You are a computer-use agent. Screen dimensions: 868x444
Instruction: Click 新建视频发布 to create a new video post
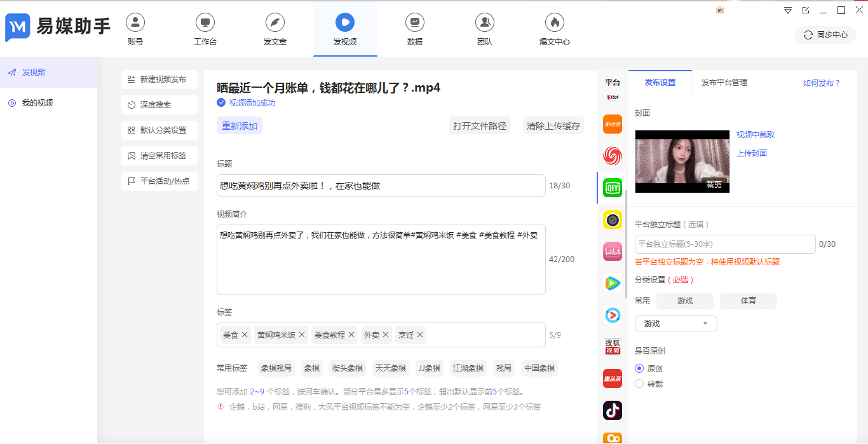159,80
